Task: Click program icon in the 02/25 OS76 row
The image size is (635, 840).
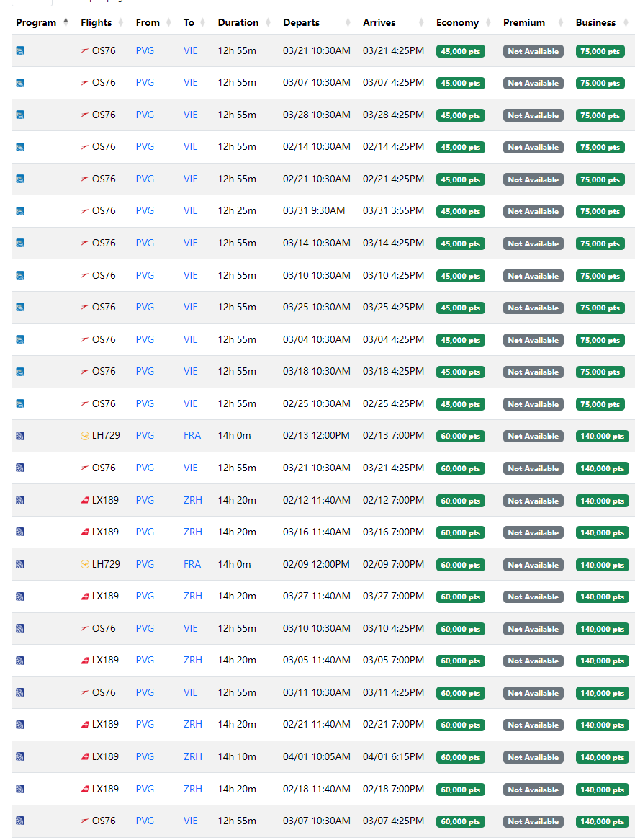Action: pos(20,404)
